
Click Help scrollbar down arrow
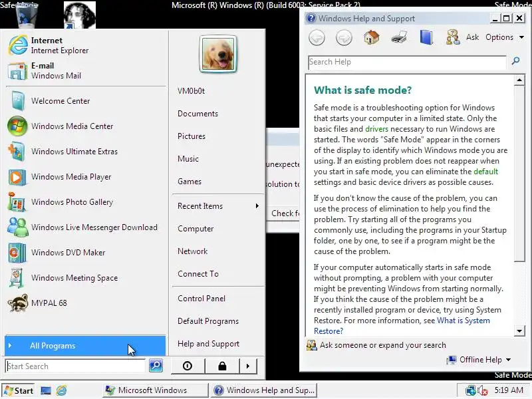click(x=519, y=331)
